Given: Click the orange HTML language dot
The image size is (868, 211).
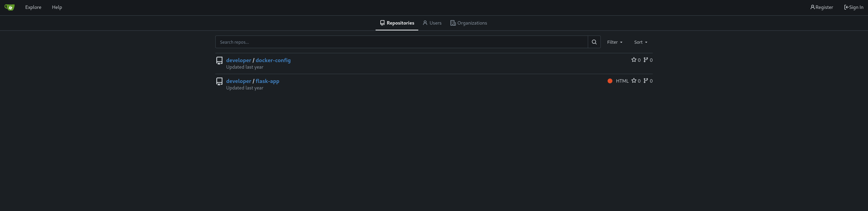Looking at the screenshot, I should 610,81.
